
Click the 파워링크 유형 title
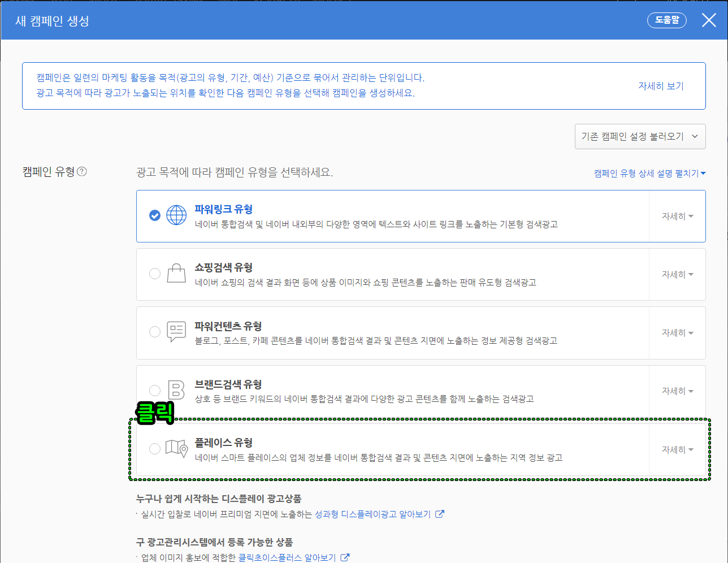click(x=224, y=209)
